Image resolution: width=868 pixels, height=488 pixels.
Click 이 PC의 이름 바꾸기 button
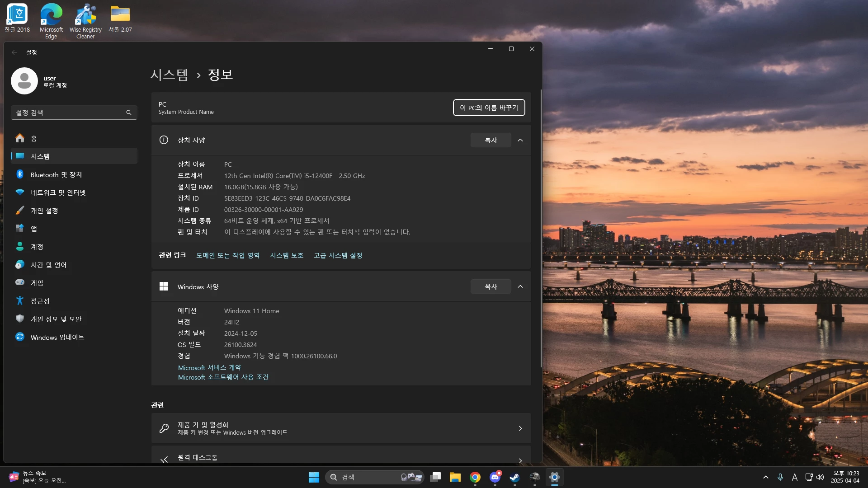click(489, 108)
